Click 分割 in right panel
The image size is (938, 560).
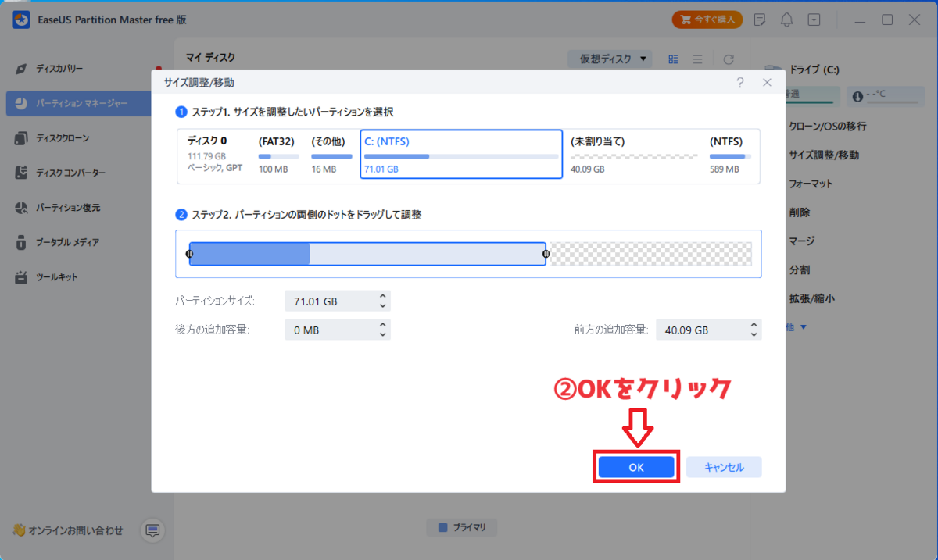point(800,270)
